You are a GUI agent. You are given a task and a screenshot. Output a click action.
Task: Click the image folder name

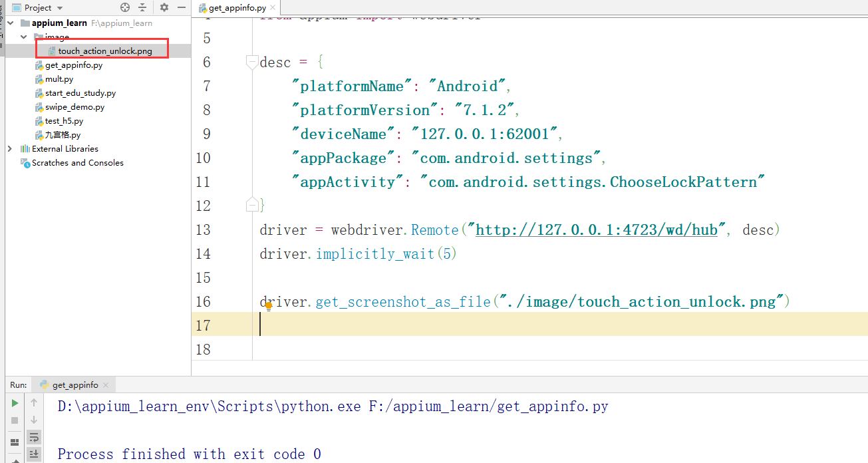[x=57, y=37]
